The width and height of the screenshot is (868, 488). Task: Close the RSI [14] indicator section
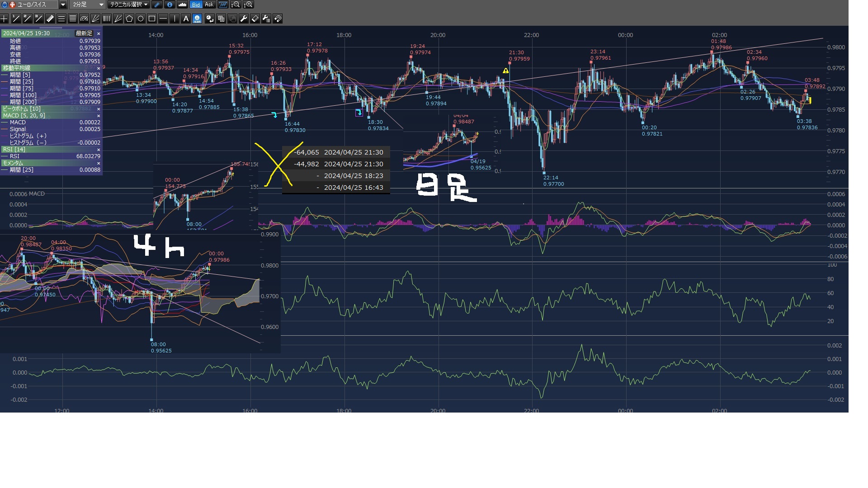99,150
